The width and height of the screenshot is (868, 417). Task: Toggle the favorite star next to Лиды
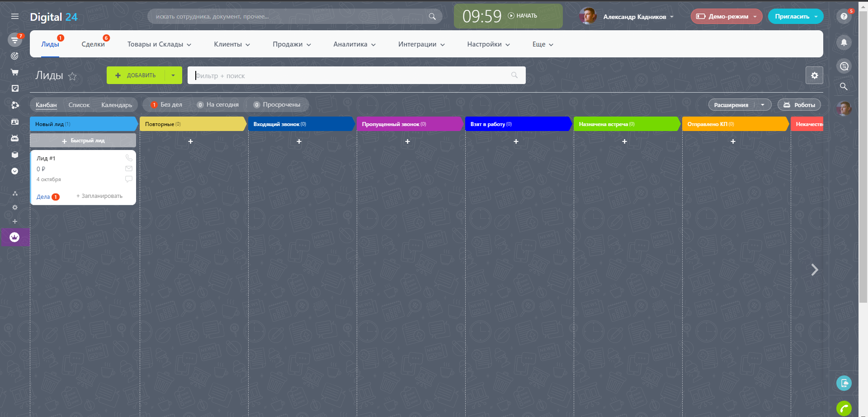(x=72, y=76)
